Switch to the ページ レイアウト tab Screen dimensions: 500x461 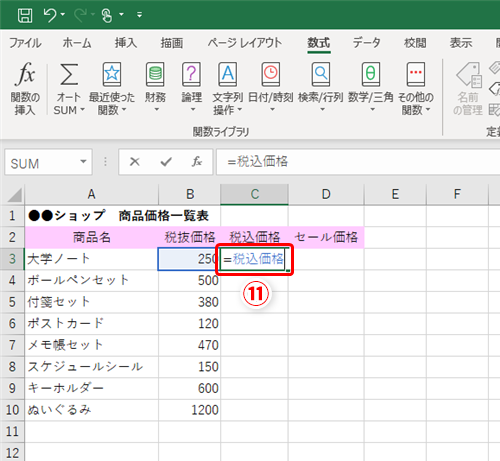(245, 43)
